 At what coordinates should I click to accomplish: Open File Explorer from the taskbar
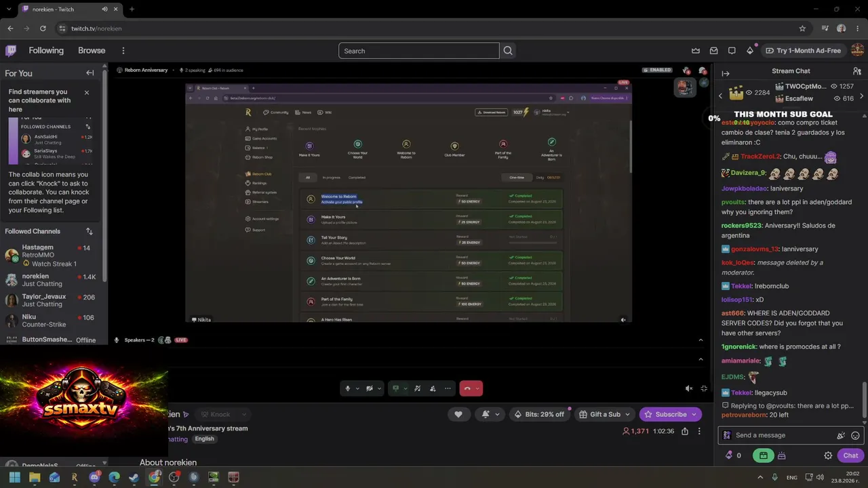(x=35, y=477)
